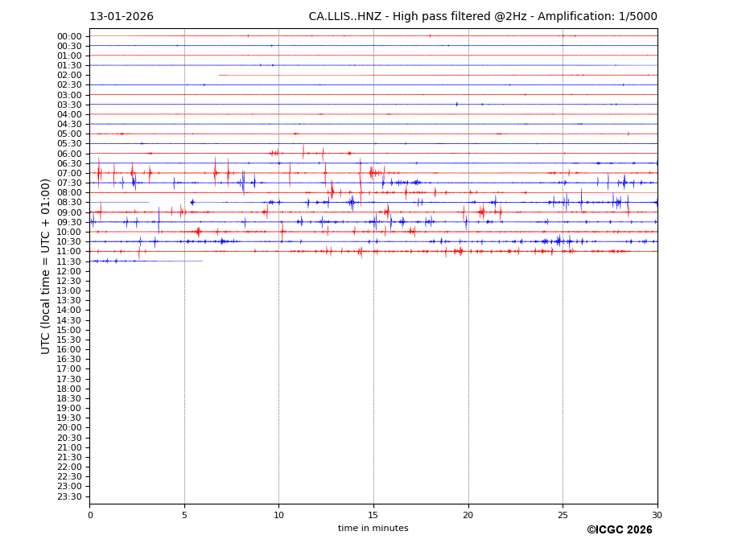The width and height of the screenshot is (746, 560).
Task: Click the 5 tick on the minutes axis
Action: (184, 515)
